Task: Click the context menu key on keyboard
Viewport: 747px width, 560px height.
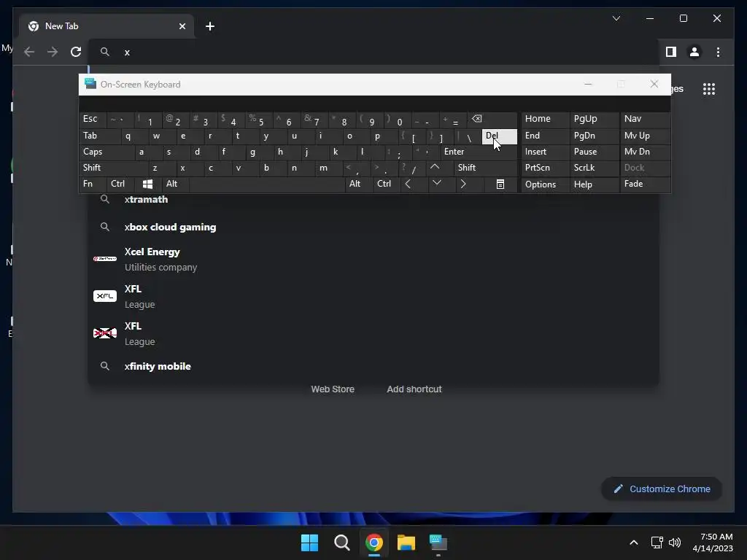Action: (x=500, y=184)
